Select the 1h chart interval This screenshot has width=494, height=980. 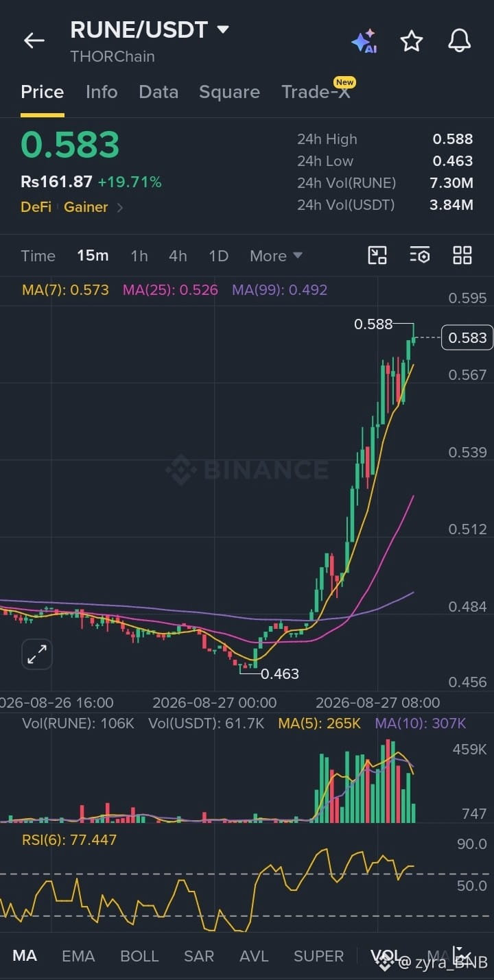coord(139,256)
